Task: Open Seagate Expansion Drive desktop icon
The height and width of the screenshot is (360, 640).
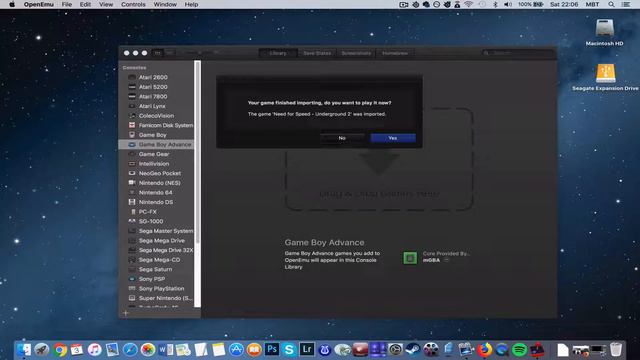Action: coord(605,77)
